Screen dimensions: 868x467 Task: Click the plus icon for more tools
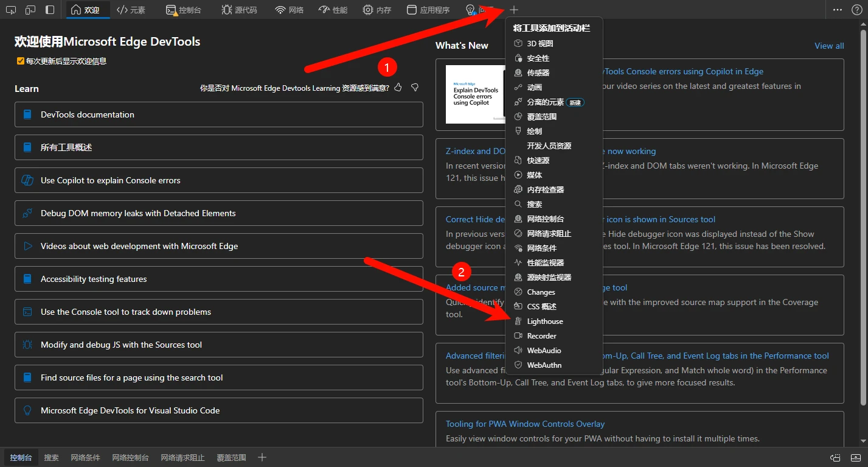pos(514,10)
